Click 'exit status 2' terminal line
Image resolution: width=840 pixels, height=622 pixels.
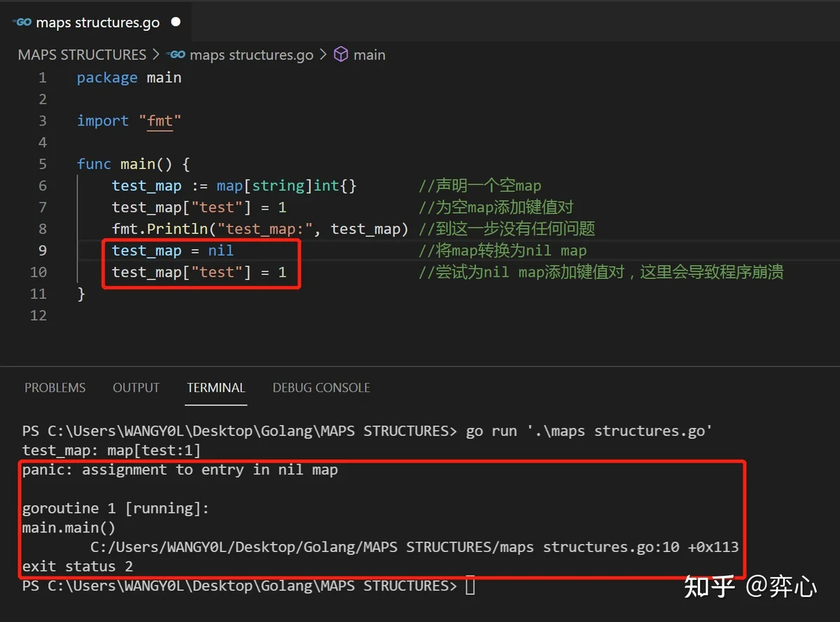tap(78, 566)
